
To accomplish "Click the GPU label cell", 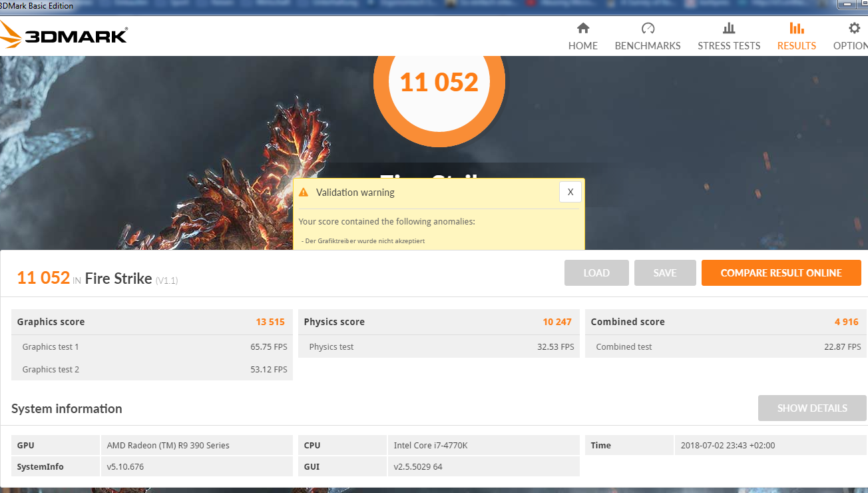I will point(56,445).
